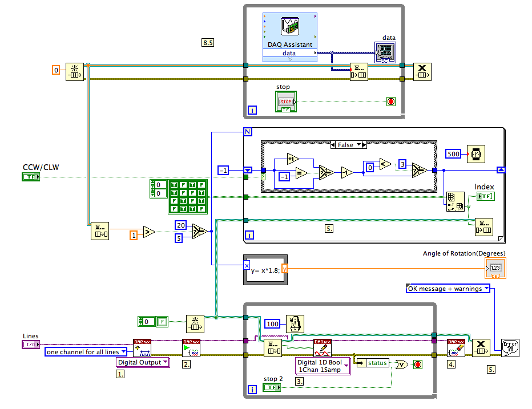Select the constant 3 in case structure
Image resolution: width=532 pixels, height=409 pixels.
point(402,164)
